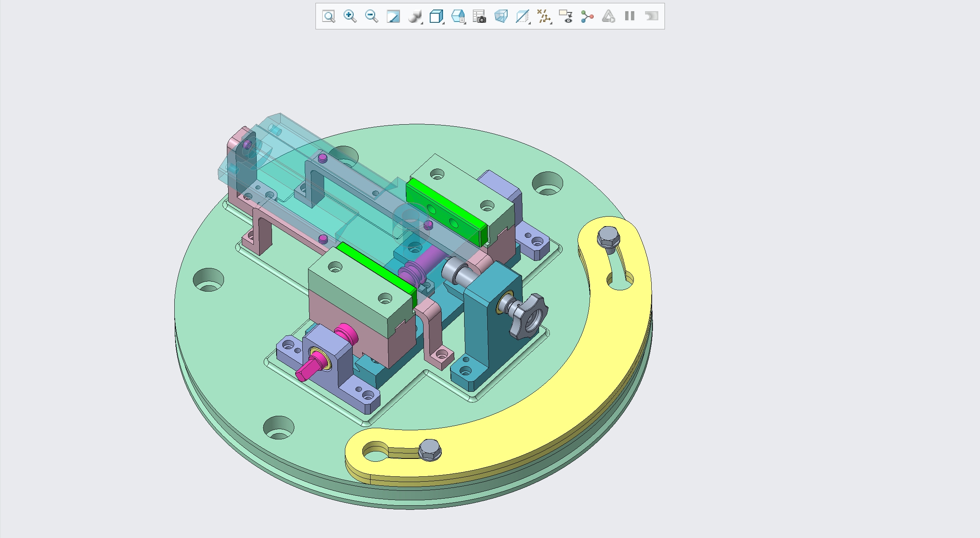Open the View Manager icon
This screenshot has height=538, width=980.
tap(457, 17)
